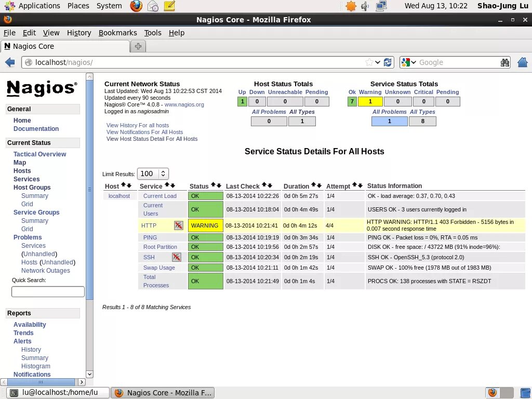Launch Firefox from top panel icon
Screen dimensions: 532x399
click(x=137, y=6)
